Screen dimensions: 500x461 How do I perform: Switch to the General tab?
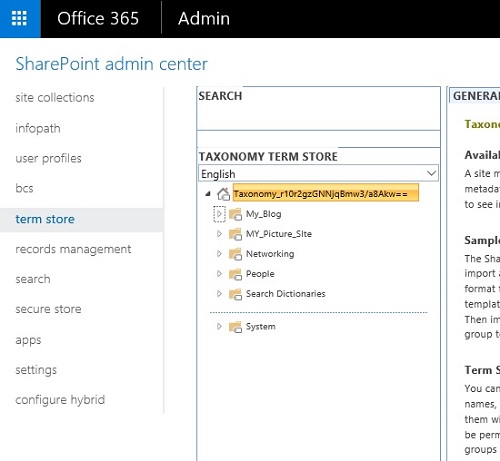click(476, 96)
